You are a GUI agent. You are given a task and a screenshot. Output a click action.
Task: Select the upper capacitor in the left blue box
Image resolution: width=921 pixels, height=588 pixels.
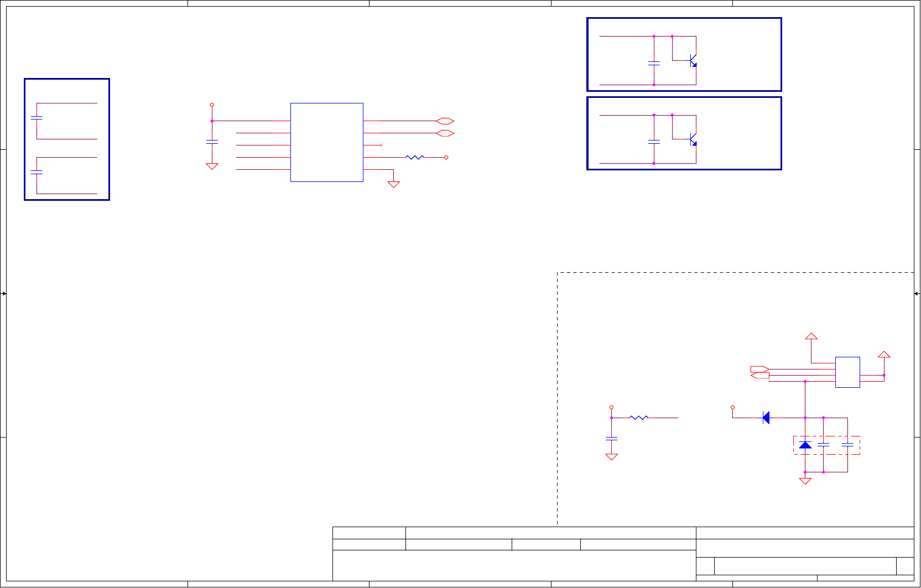tap(37, 118)
